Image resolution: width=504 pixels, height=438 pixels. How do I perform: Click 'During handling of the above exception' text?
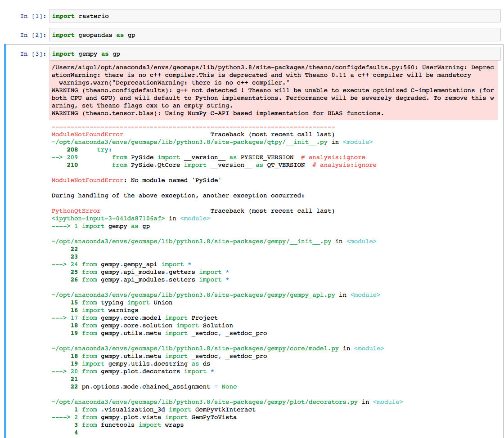[x=178, y=196]
